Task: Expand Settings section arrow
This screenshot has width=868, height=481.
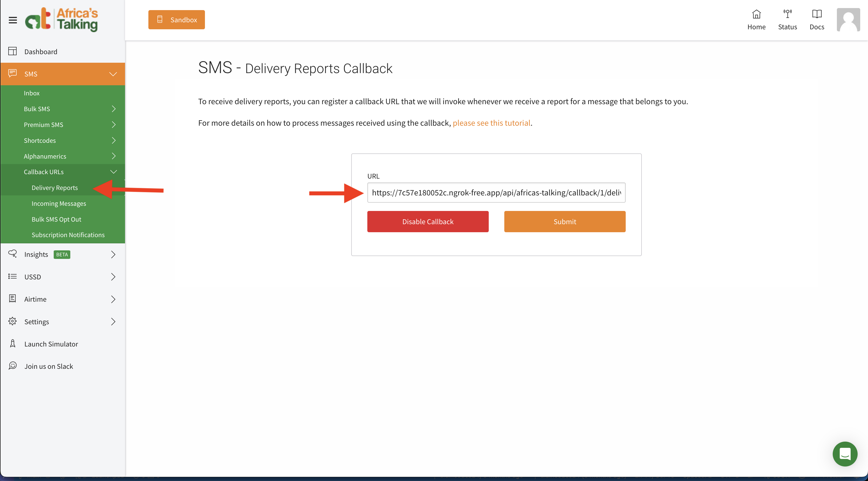Action: pos(113,322)
